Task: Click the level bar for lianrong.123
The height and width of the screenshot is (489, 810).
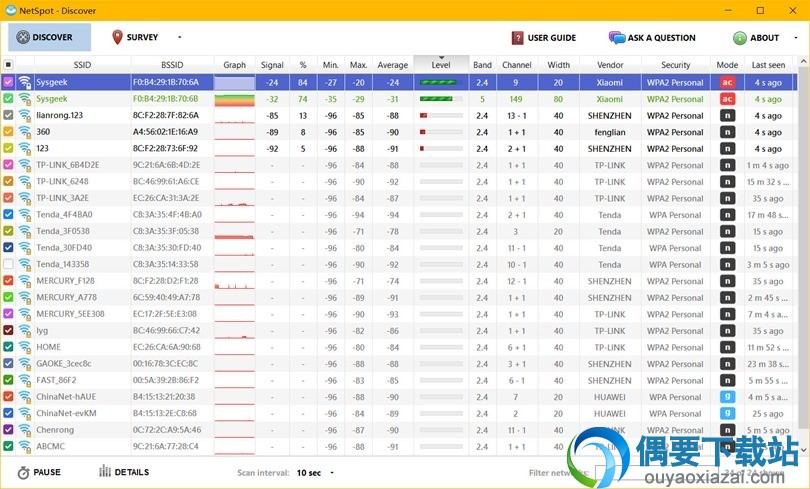Action: (x=441, y=115)
